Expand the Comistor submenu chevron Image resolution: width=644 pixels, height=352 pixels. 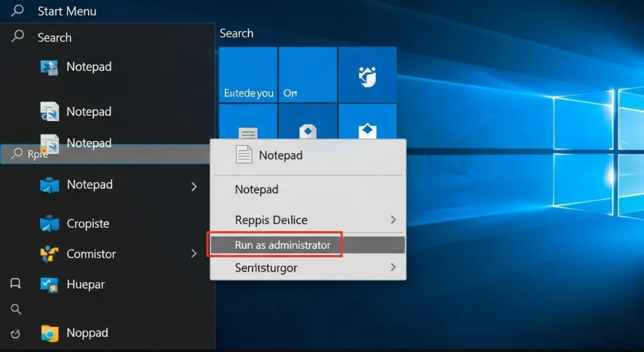click(194, 253)
